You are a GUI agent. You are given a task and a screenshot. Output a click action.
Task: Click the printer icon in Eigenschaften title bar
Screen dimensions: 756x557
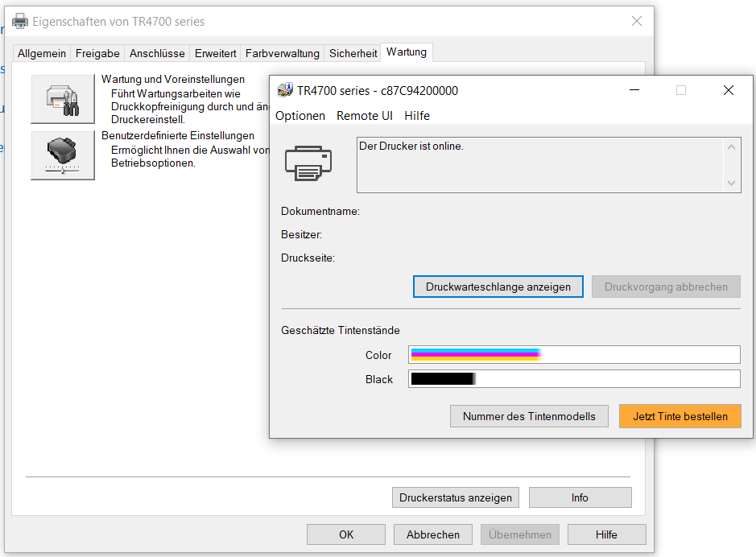pos(20,22)
